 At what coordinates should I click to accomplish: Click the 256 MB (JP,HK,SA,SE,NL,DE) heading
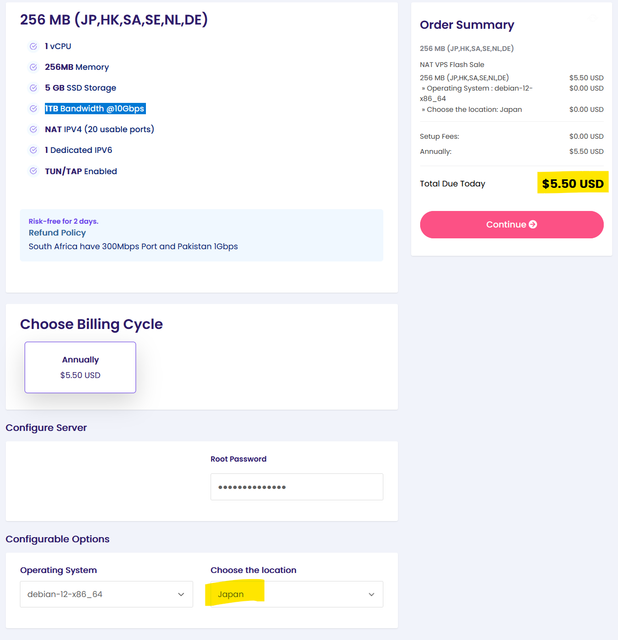click(x=114, y=20)
